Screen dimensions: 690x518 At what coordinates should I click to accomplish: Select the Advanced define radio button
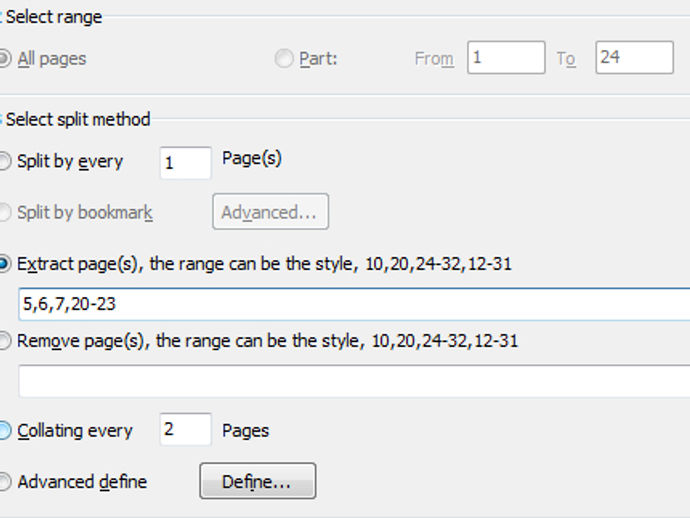click(x=4, y=481)
